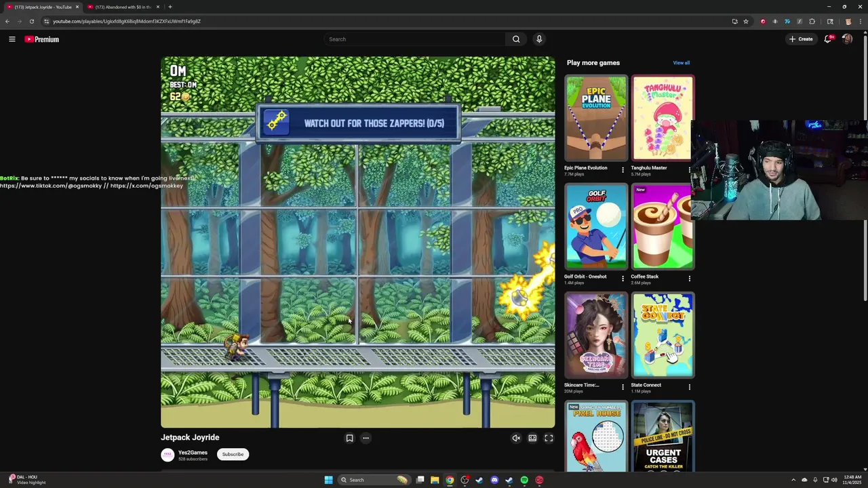Open Tanghulu Master game thumbnail
This screenshot has width=868, height=488.
coord(663,118)
